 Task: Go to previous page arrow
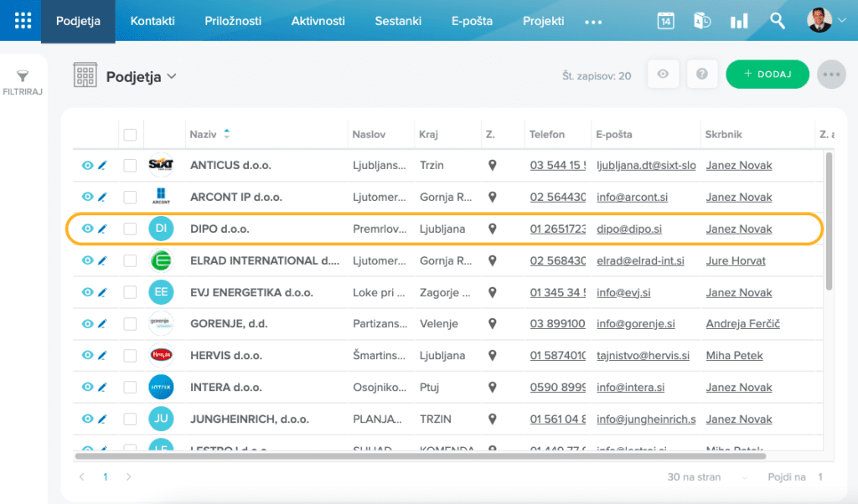pos(81,476)
